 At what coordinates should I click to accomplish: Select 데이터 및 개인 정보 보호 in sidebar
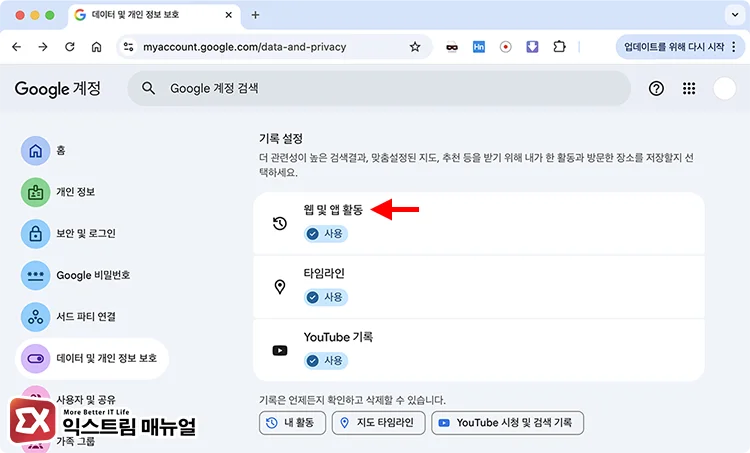(x=92, y=358)
